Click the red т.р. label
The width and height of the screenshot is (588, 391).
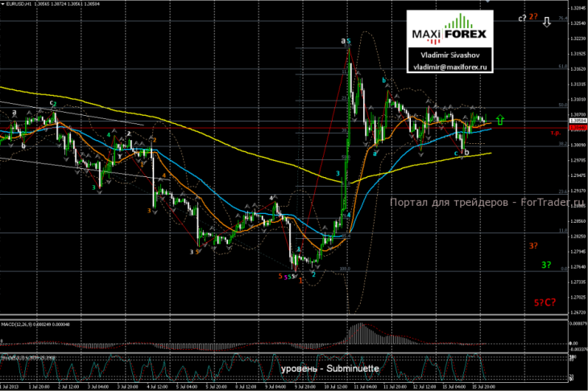(x=555, y=133)
